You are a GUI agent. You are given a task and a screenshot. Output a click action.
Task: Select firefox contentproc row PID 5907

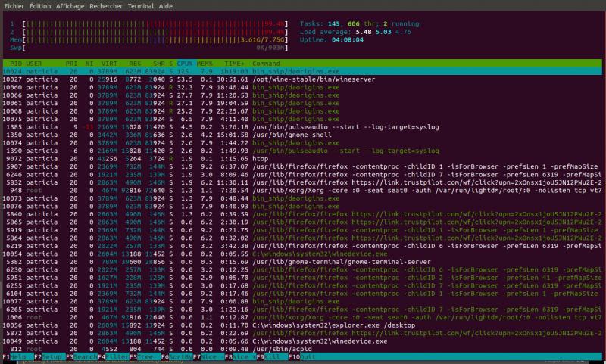tap(302, 166)
